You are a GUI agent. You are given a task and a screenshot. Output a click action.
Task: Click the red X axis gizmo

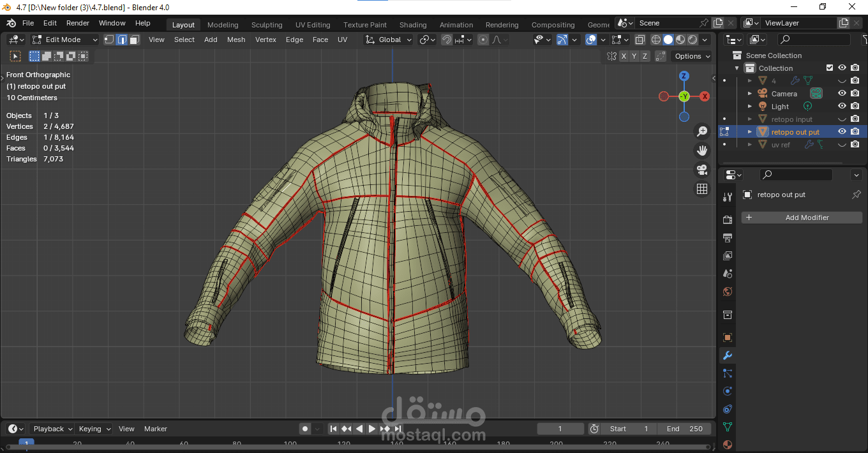coord(705,96)
